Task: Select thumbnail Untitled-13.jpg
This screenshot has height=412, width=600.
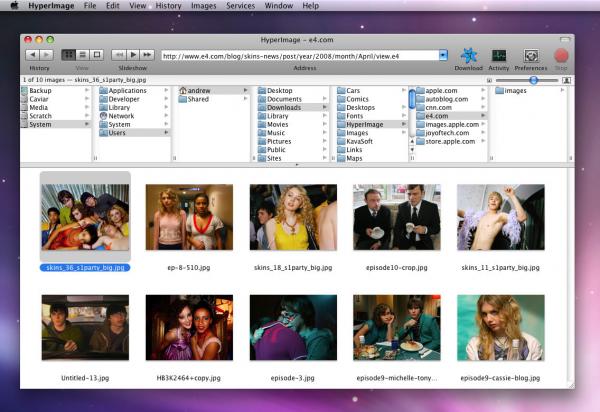Action: (x=85, y=327)
